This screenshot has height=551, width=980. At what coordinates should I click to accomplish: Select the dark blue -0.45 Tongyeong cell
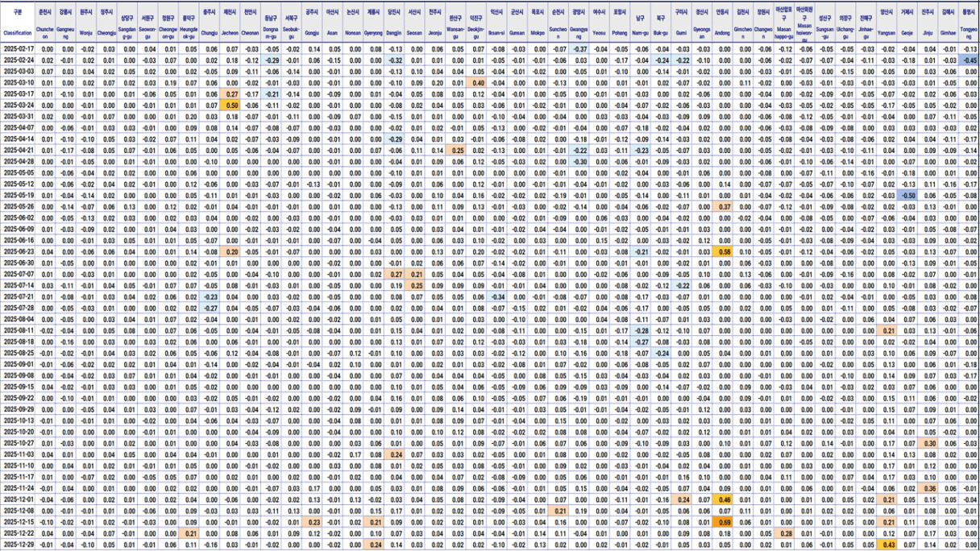970,60
